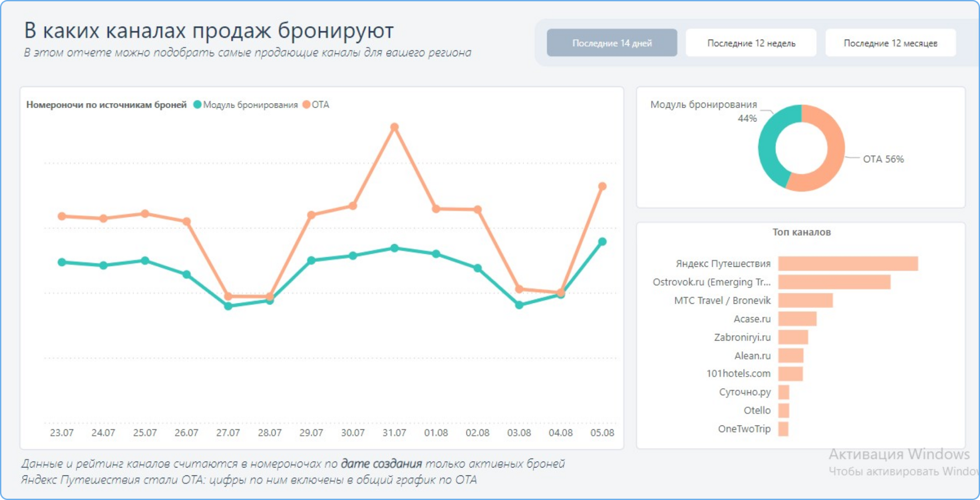Click the teal 'Модуль бронирования' legend marker
The width and height of the screenshot is (980, 500).
pyautogui.click(x=197, y=105)
